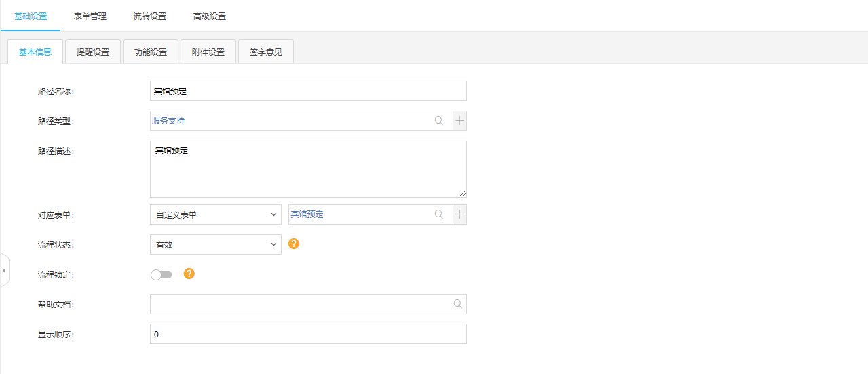Viewport: 868px width, 374px height.
Task: Click the 服务支持 link in 路径类型
Action: [168, 121]
